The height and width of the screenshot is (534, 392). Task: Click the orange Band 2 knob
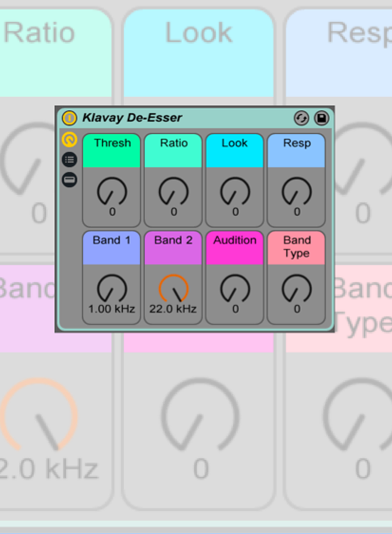(174, 288)
